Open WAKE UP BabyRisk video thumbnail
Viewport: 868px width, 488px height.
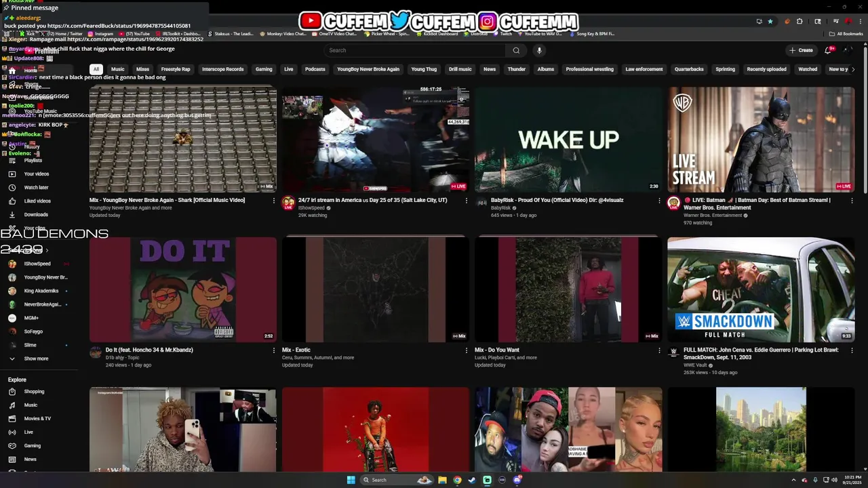[568, 140]
